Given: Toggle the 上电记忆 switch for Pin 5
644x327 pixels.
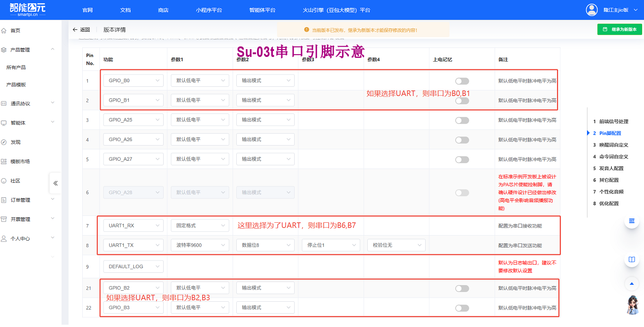Looking at the screenshot, I should tap(462, 159).
